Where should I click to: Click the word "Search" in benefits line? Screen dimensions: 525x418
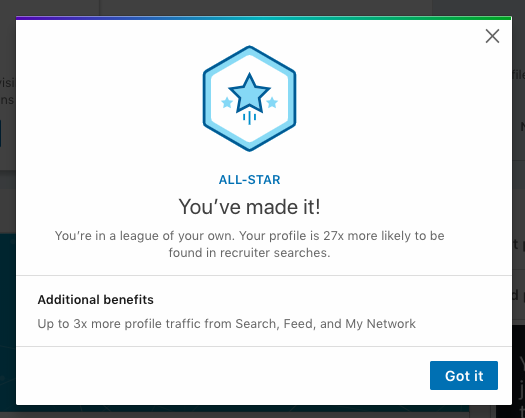(256, 324)
